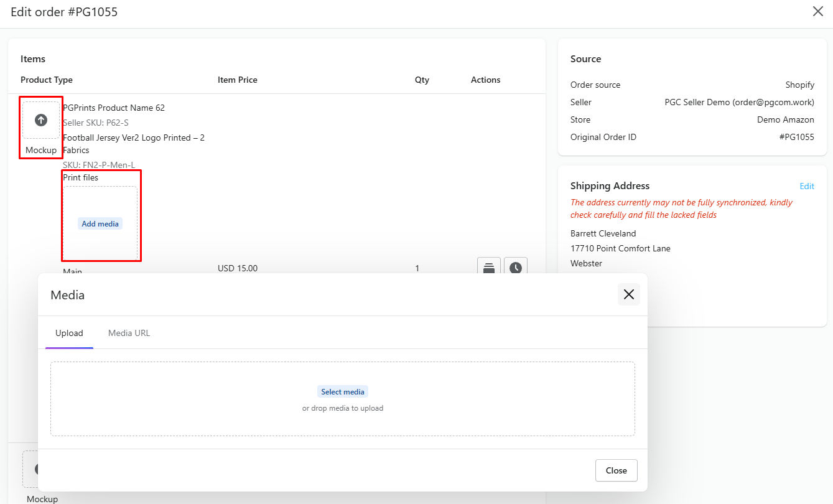The height and width of the screenshot is (504, 833).
Task: Click the partially hidden second Mockup upload box
Action: 30,469
